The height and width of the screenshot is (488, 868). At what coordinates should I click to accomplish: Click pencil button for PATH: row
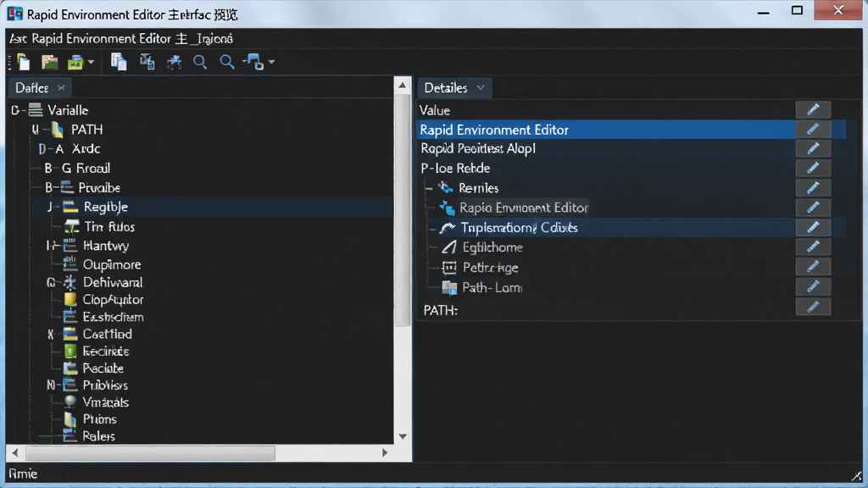[813, 307]
